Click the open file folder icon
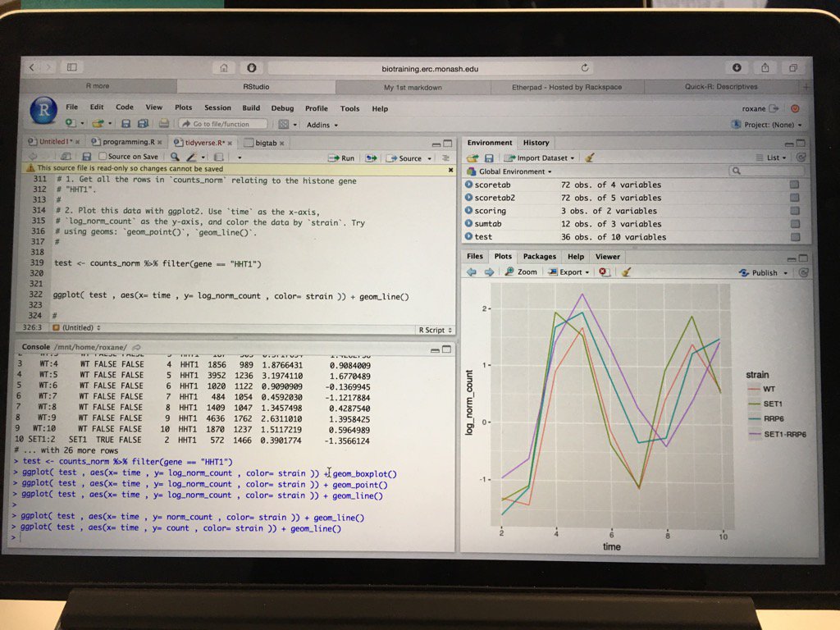This screenshot has height=630, width=840. pyautogui.click(x=98, y=124)
